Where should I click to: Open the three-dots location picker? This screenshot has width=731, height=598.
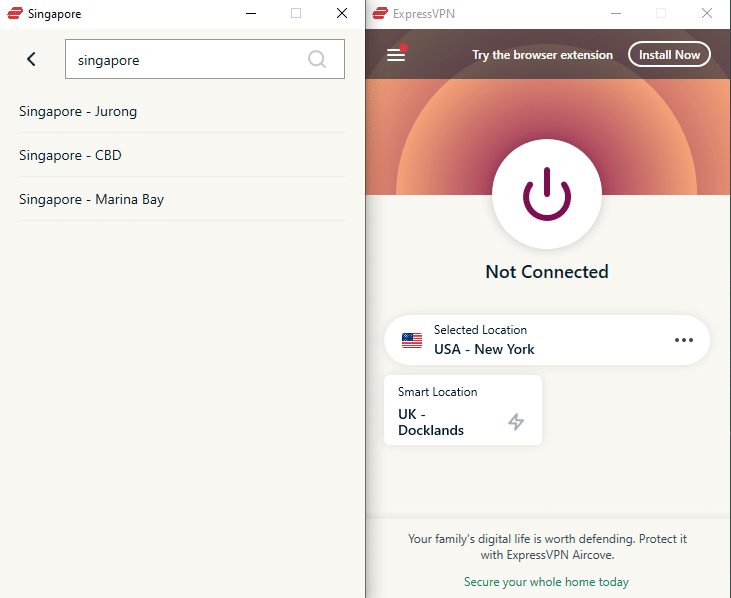(x=683, y=340)
